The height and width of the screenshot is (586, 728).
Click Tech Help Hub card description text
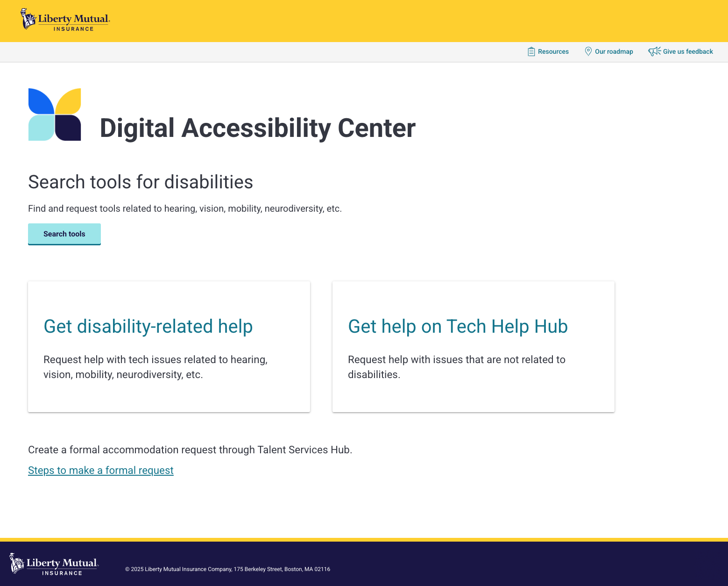[x=457, y=367]
